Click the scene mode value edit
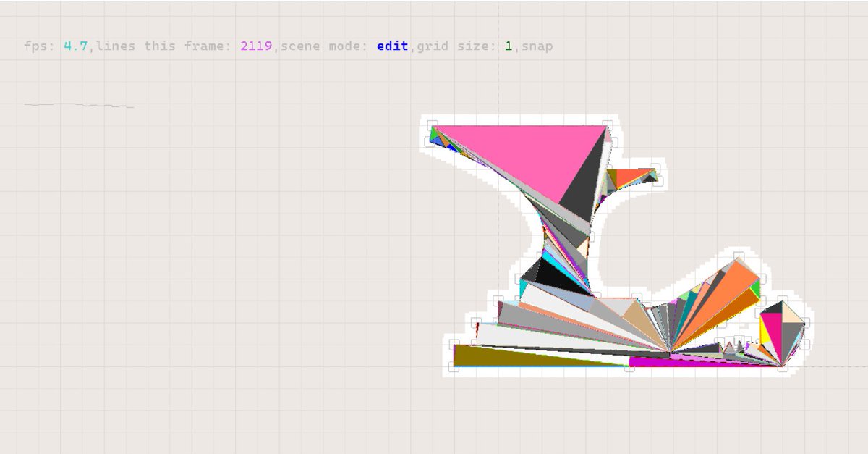Image resolution: width=868 pixels, height=454 pixels. pyautogui.click(x=392, y=46)
